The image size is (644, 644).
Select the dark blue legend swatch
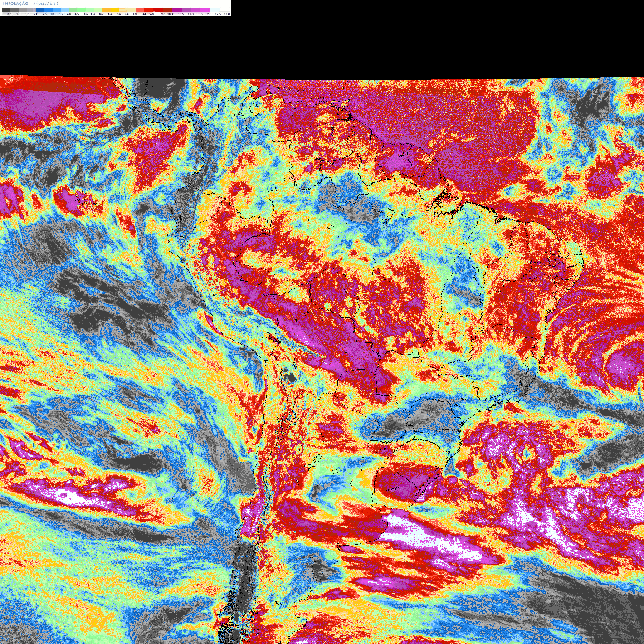(40, 10)
